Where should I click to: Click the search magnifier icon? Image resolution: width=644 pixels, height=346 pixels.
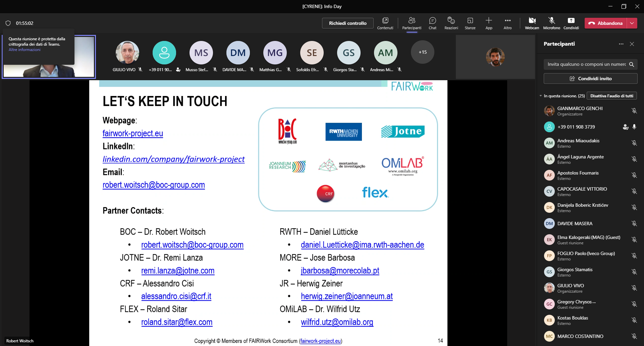632,64
